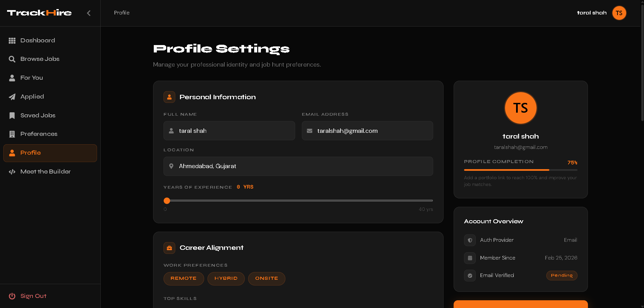Click taralshah@gmail.com under the profile avatar
The image size is (644, 308).
click(521, 147)
